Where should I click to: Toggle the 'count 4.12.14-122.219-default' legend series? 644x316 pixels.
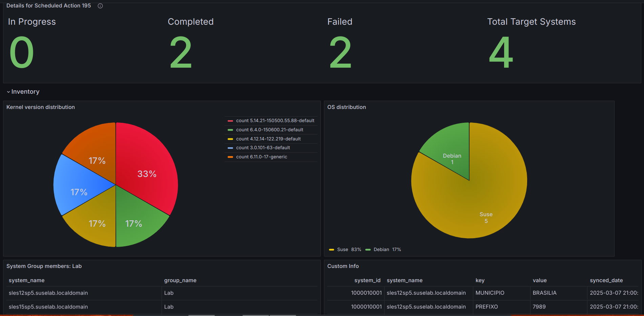tap(268, 139)
